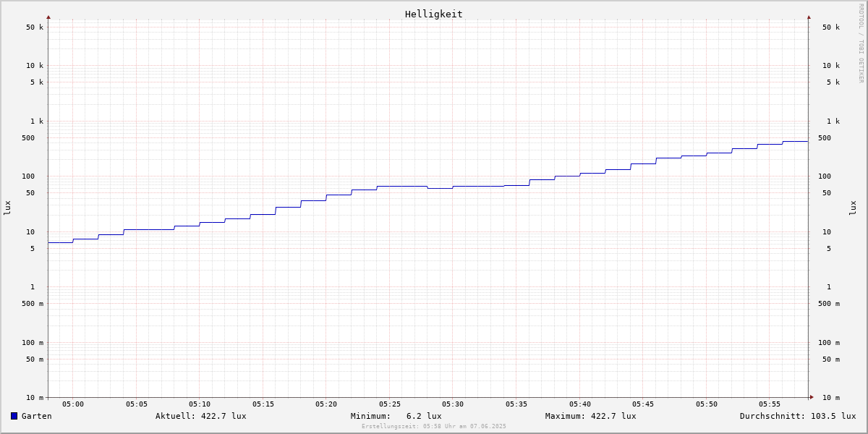This screenshot has height=434, width=868.
Task: Click the 05:35 time axis label
Action: coord(516,404)
